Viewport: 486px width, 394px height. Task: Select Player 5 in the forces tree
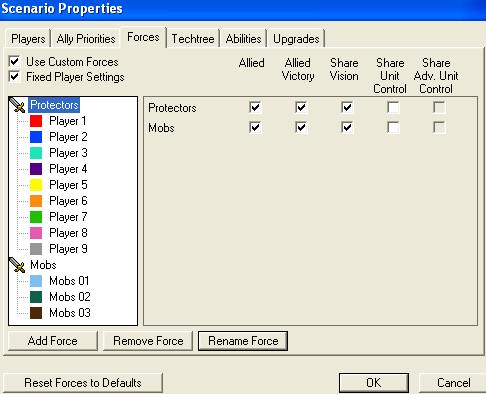click(x=68, y=185)
